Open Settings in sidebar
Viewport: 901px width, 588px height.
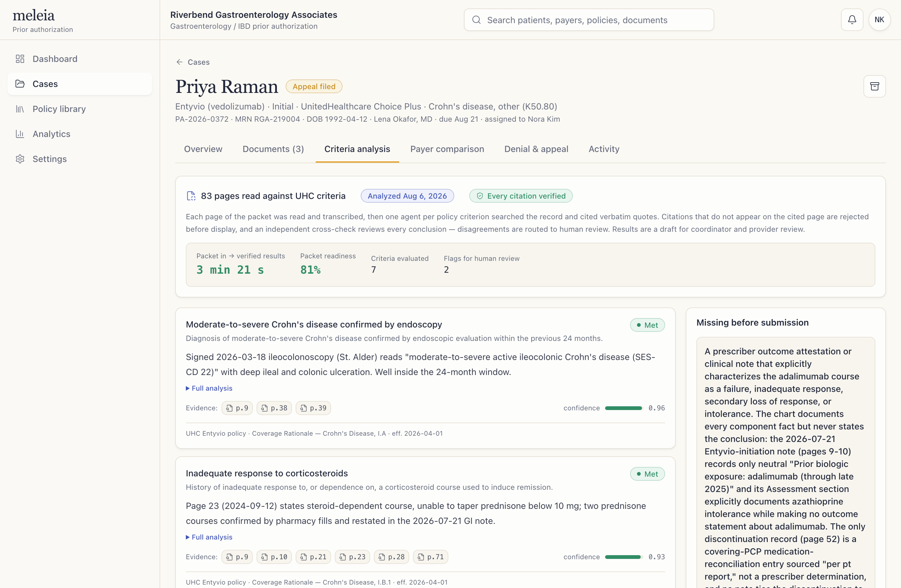(x=80, y=159)
